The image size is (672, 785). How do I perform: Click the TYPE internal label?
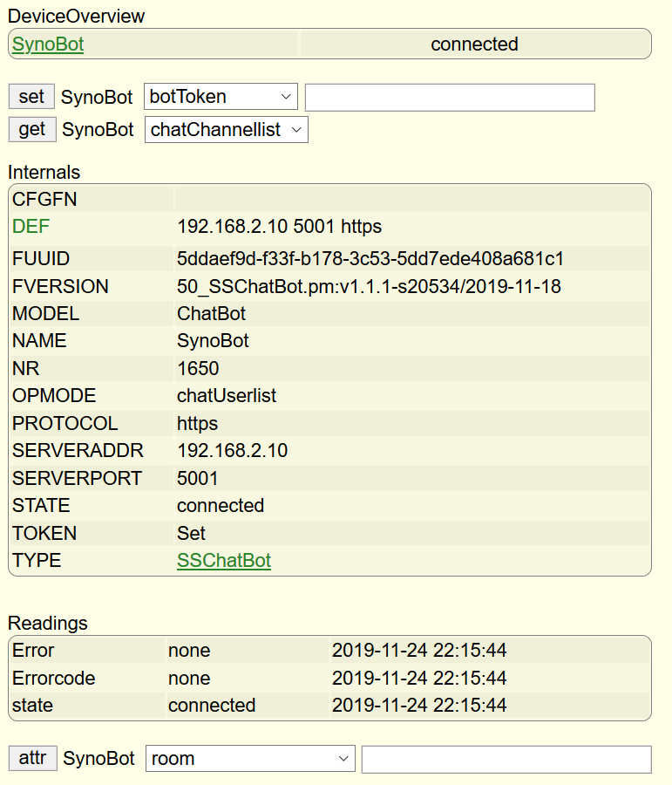click(37, 560)
